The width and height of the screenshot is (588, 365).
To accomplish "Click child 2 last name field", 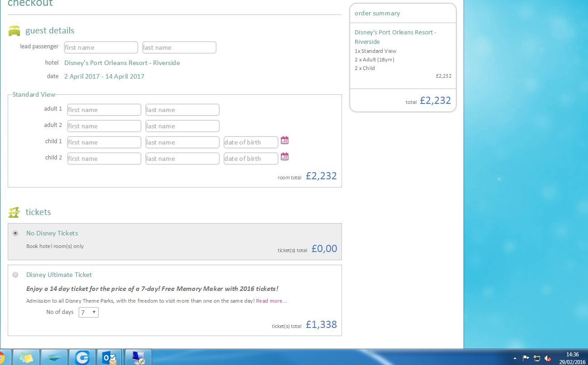I will coord(182,159).
